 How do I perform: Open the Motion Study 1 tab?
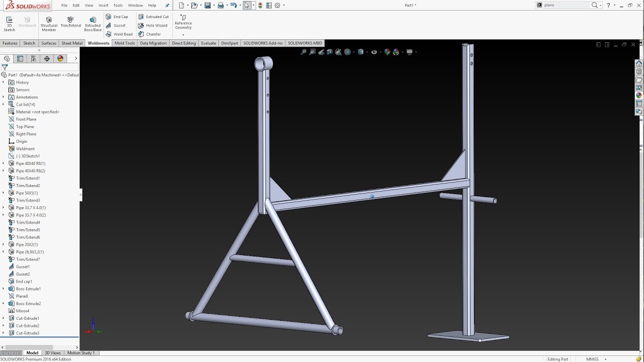[x=81, y=353]
